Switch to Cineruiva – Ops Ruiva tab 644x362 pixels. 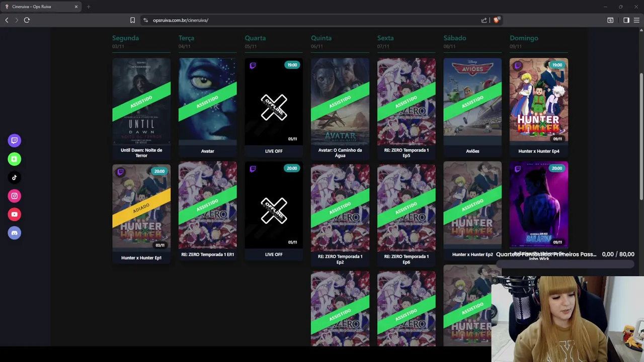click(41, 7)
